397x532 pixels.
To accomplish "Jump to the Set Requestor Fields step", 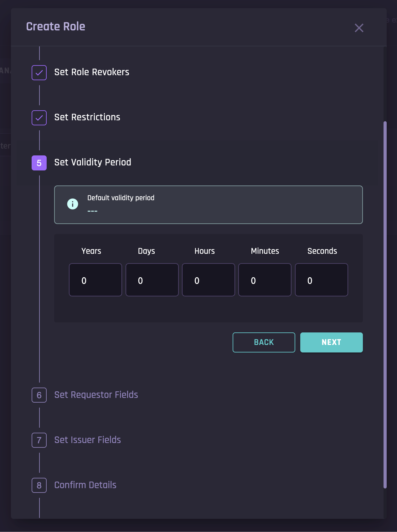I will [x=96, y=395].
